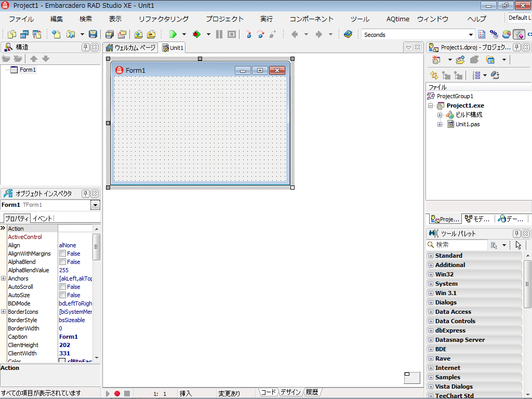Switch to the 履歴 view tab

point(312,392)
